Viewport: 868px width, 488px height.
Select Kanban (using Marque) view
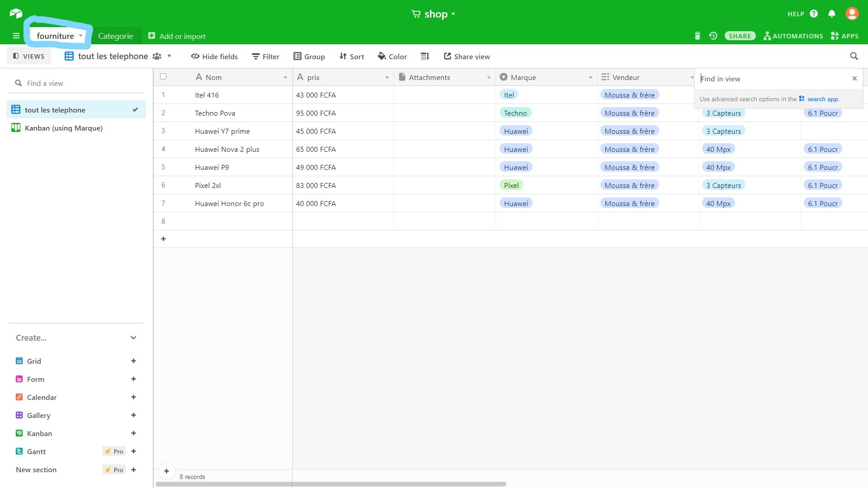(76, 128)
